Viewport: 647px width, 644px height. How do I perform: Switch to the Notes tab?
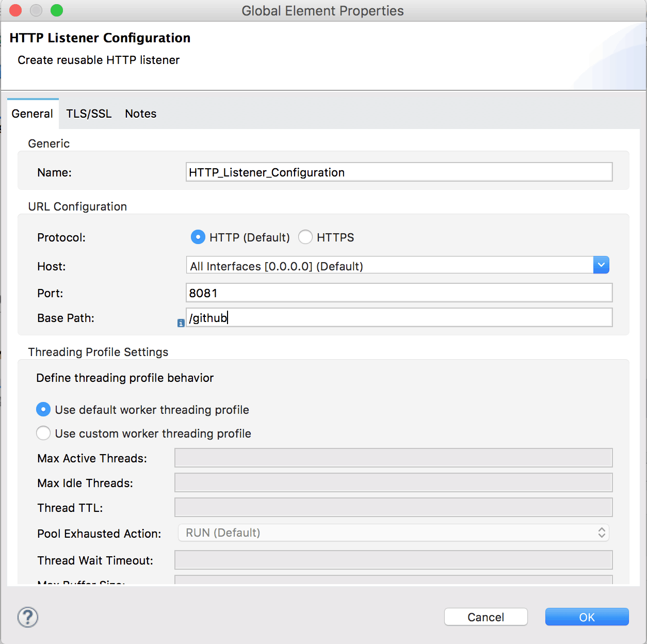141,114
